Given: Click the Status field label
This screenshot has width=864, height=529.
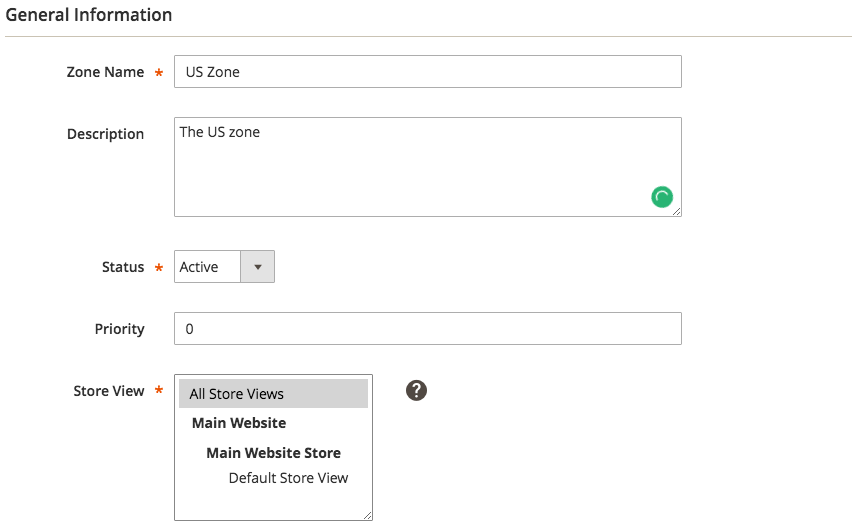Looking at the screenshot, I should pos(123,267).
